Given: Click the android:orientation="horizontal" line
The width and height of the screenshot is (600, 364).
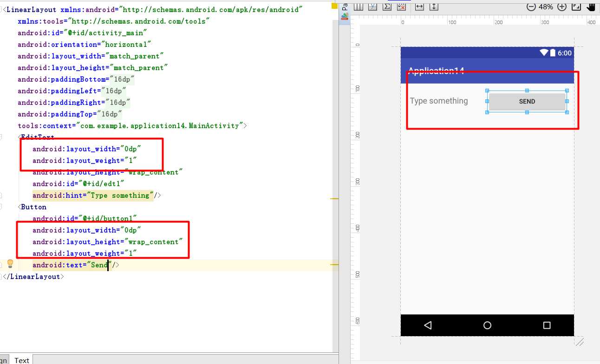Looking at the screenshot, I should [85, 45].
